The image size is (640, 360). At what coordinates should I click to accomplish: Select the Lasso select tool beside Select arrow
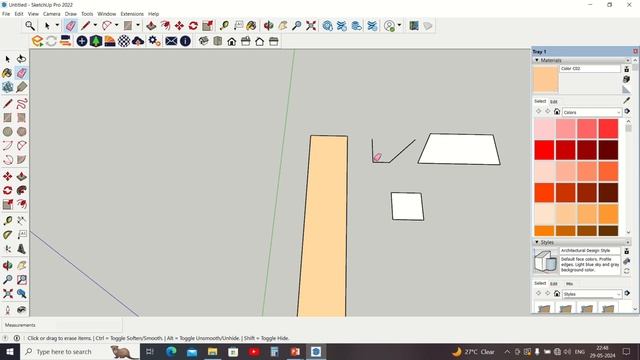(22, 59)
